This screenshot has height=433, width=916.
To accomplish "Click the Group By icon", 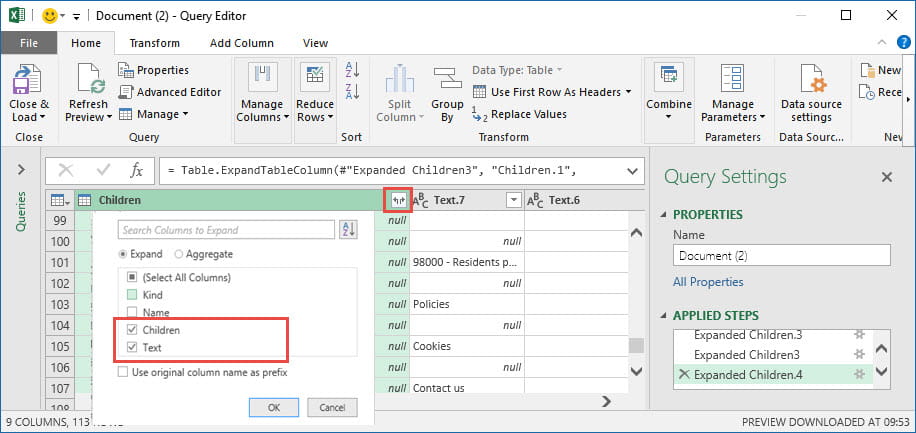I will point(447,80).
